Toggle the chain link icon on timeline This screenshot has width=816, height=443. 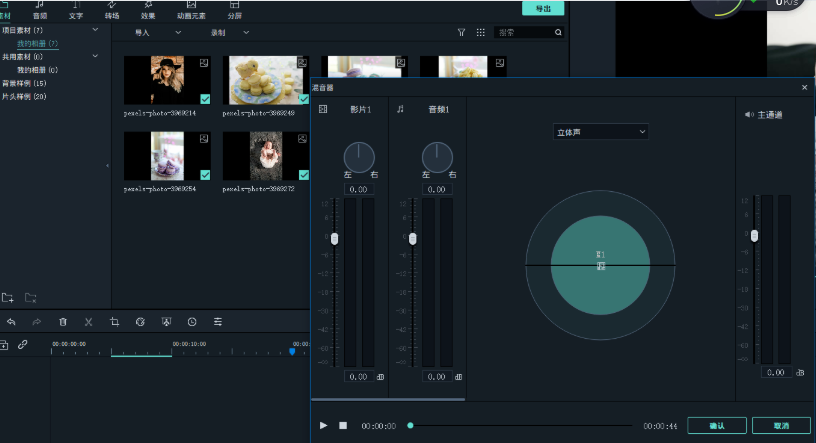[x=23, y=344]
